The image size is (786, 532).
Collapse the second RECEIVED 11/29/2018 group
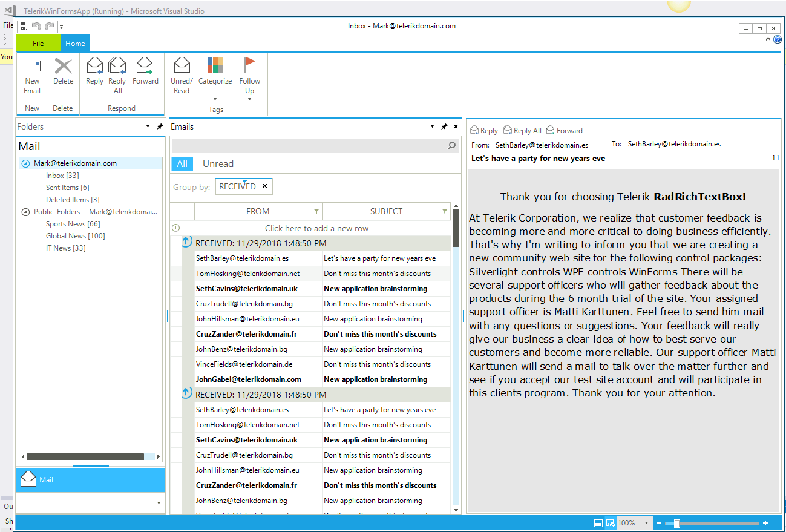[x=187, y=394]
